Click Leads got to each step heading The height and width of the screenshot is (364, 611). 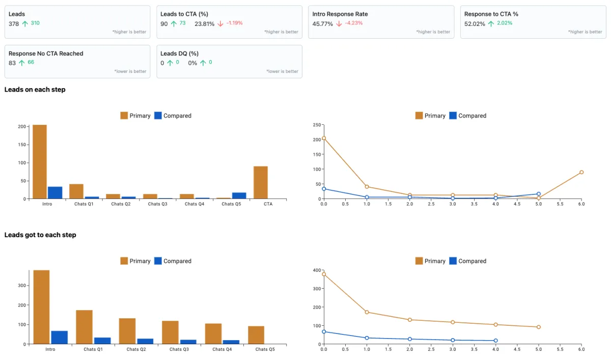(x=40, y=235)
